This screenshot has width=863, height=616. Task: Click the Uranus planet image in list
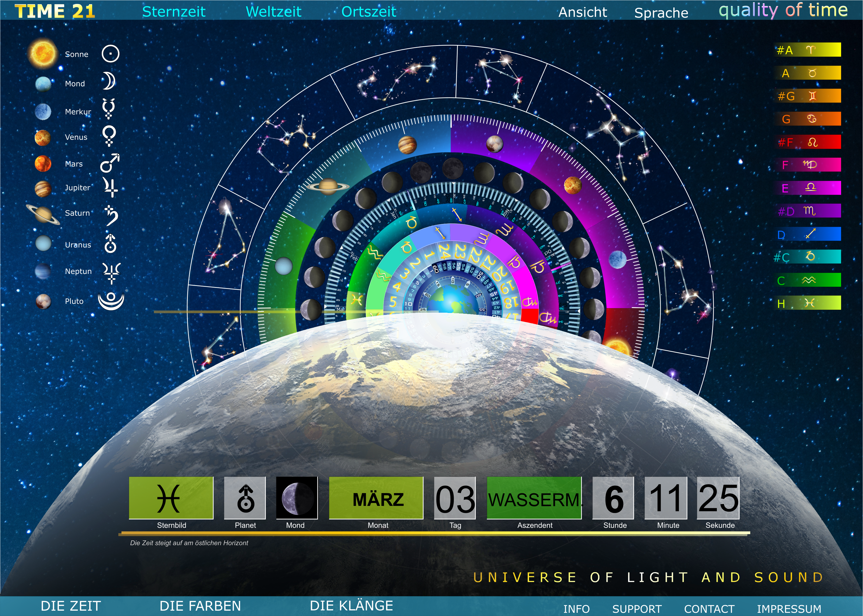tap(43, 243)
